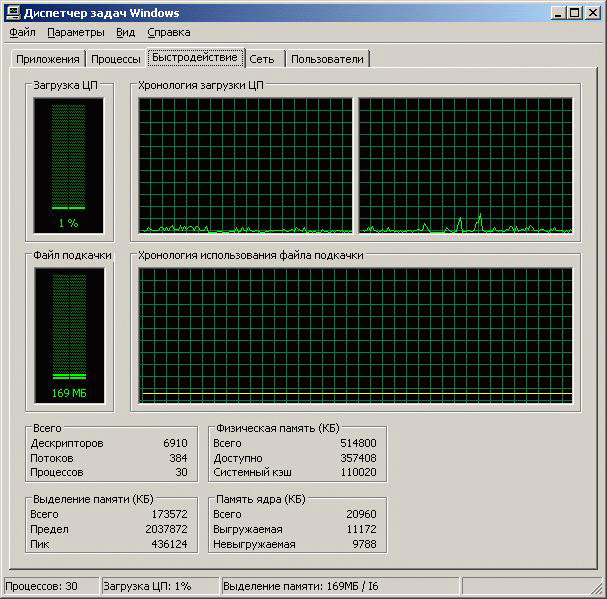Viewport: 607px width, 599px height.
Task: Select the Быстродействие tab
Action: pyautogui.click(x=195, y=57)
